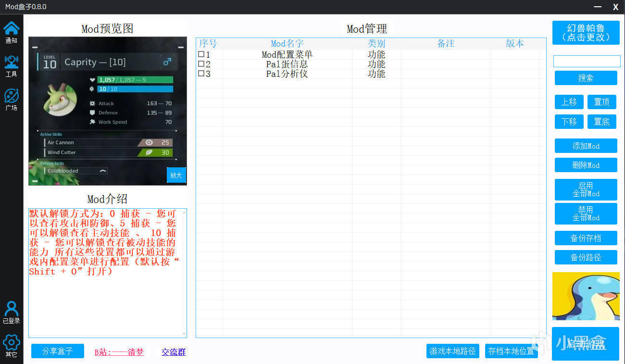The width and height of the screenshot is (625, 364).
Task: Click the 启用全部Mod button
Action: click(586, 189)
